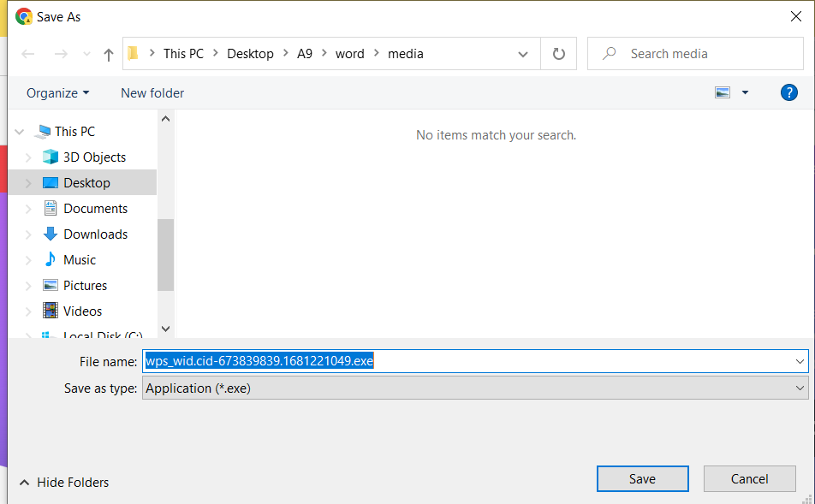Viewport: 815px width, 504px height.
Task: Click the Refresh button in address bar
Action: (559, 54)
